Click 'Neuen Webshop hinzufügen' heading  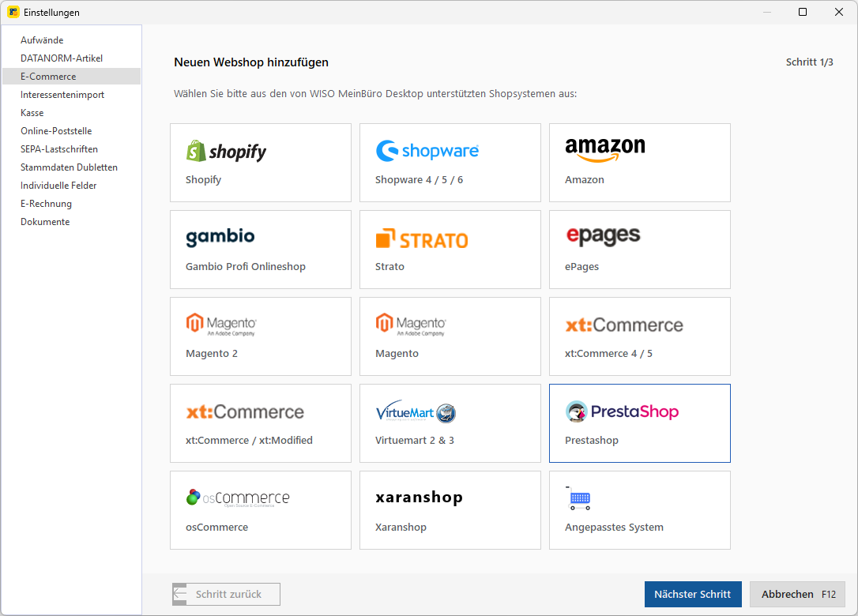251,62
